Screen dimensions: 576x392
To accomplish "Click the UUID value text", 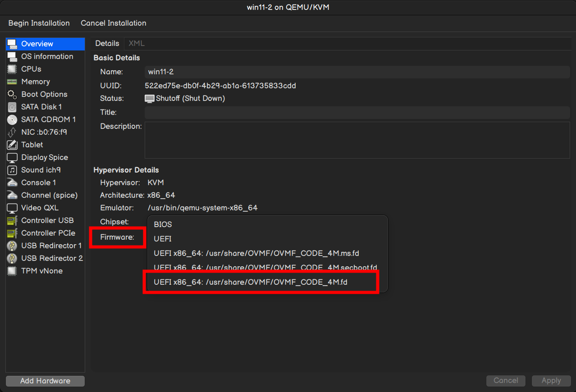I will click(220, 86).
